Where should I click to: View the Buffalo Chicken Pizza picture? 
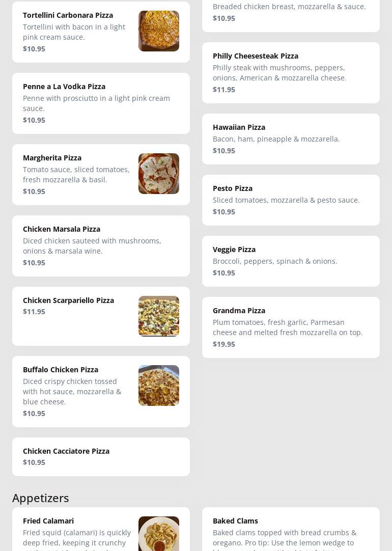pos(158,385)
